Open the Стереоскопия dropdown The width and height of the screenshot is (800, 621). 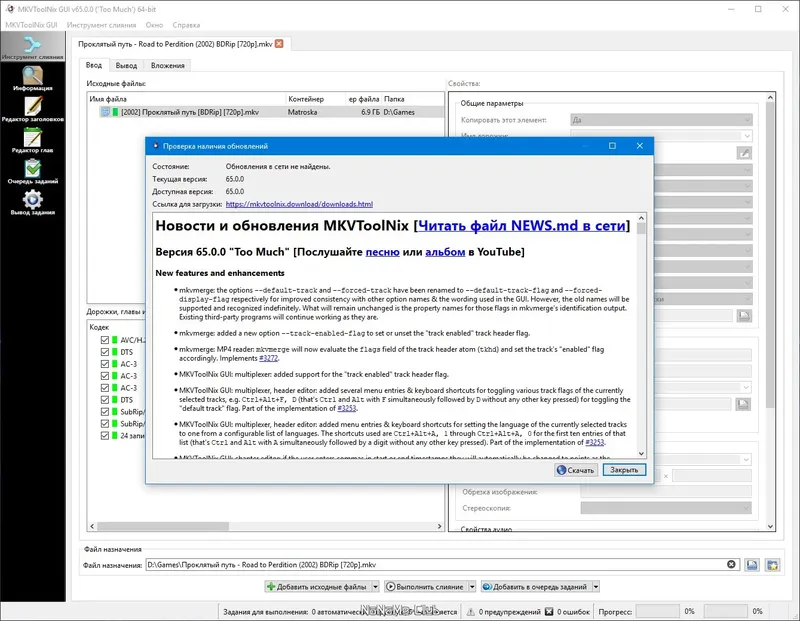[666, 508]
